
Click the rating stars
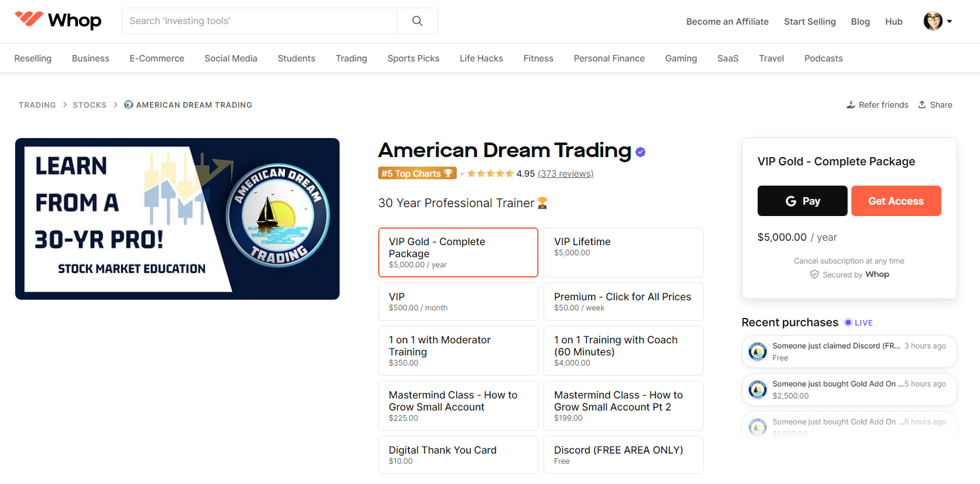(x=491, y=173)
